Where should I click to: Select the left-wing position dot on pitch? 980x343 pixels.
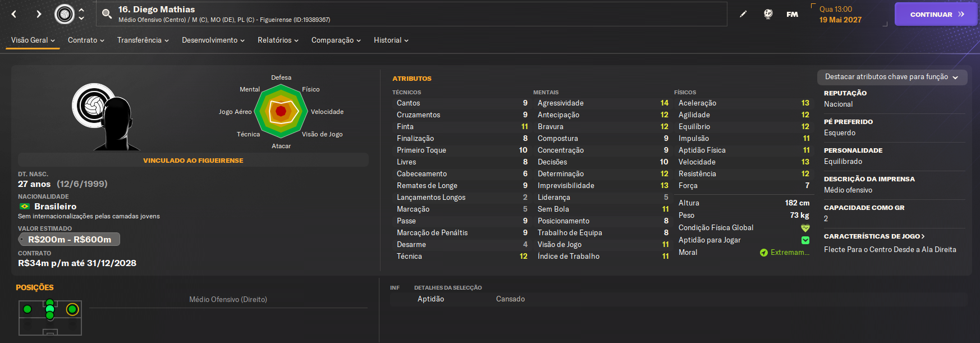[28, 309]
